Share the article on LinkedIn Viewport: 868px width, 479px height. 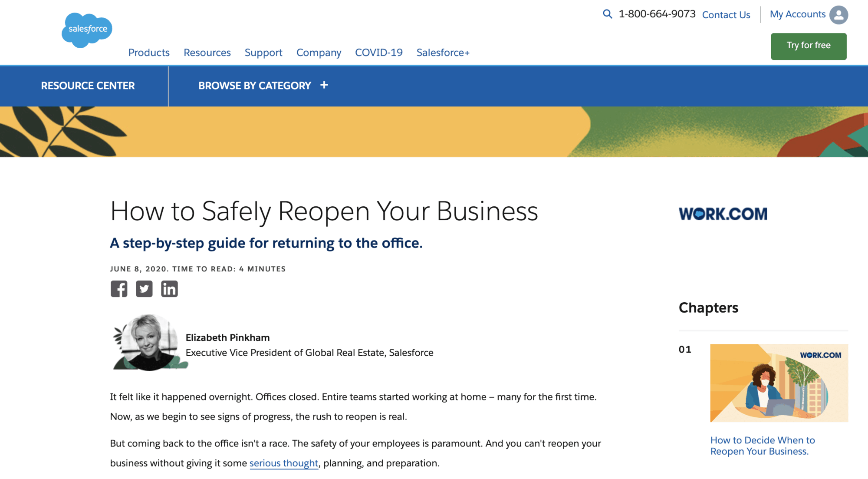tap(169, 289)
